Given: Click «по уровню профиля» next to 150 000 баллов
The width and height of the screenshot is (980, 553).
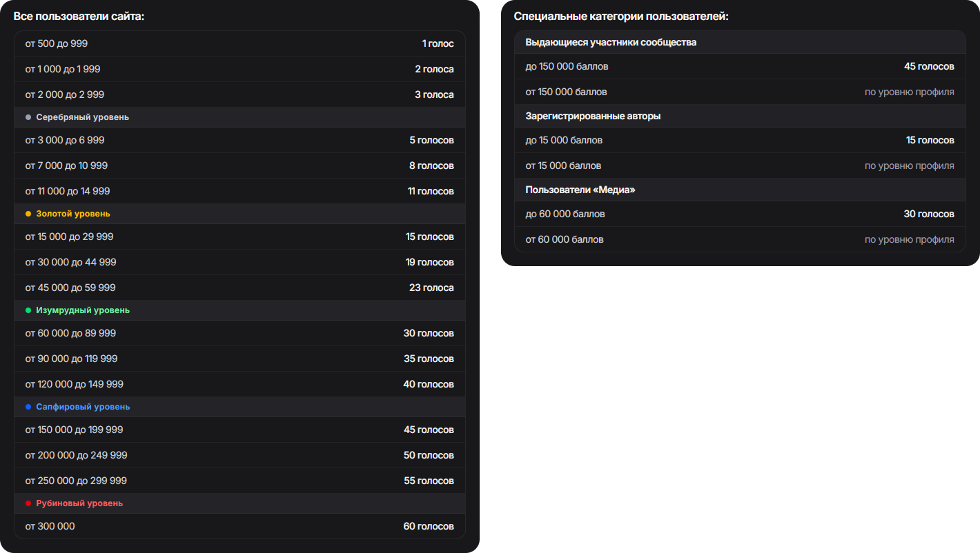Looking at the screenshot, I should pos(909,92).
